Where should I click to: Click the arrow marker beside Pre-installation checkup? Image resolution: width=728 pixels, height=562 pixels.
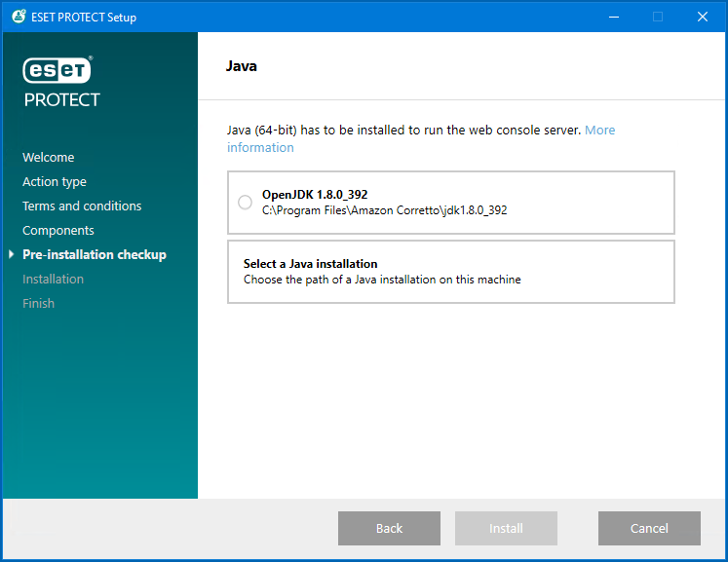(x=11, y=255)
